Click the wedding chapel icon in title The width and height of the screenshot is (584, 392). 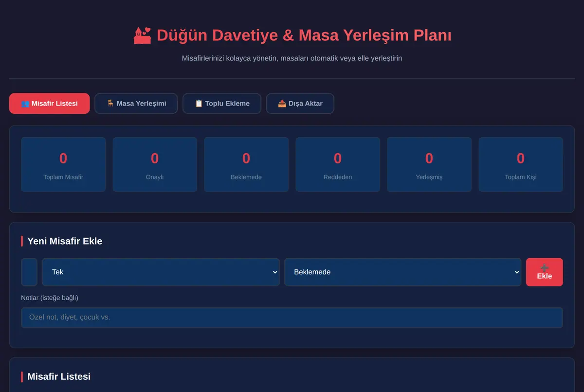[142, 36]
